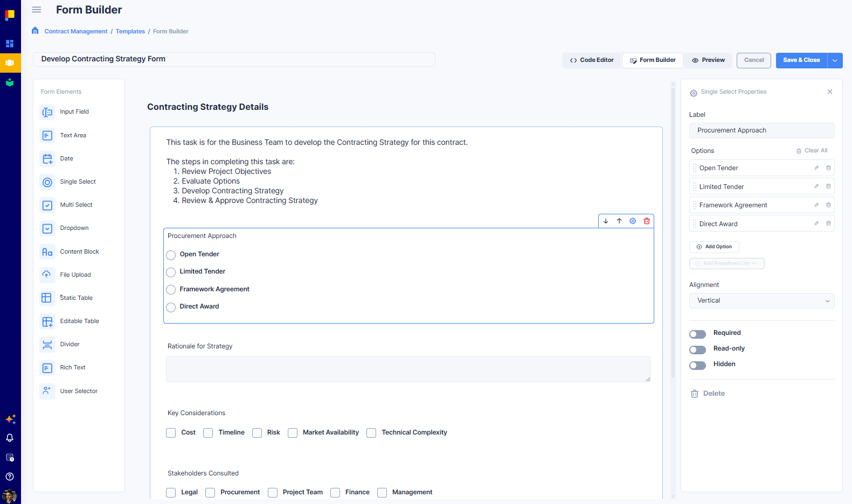This screenshot has height=504, width=852.
Task: Move Procurement Approach field down
Action: (606, 221)
